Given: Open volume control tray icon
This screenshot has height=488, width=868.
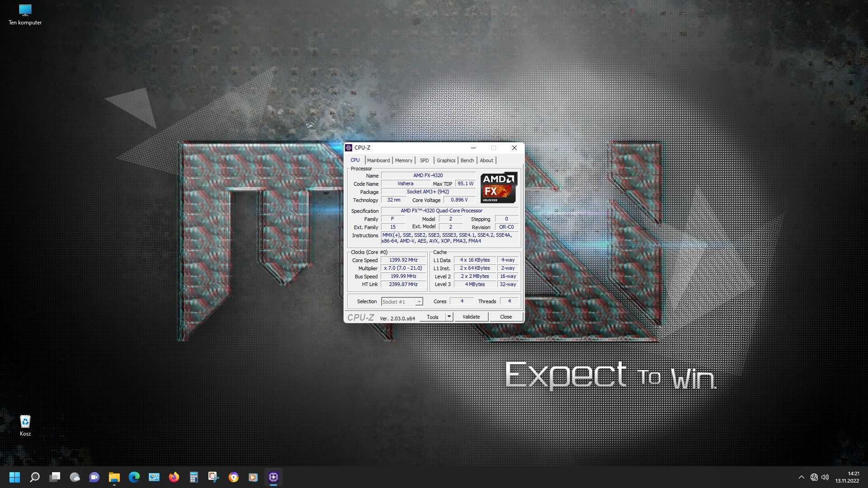Looking at the screenshot, I should (x=825, y=477).
